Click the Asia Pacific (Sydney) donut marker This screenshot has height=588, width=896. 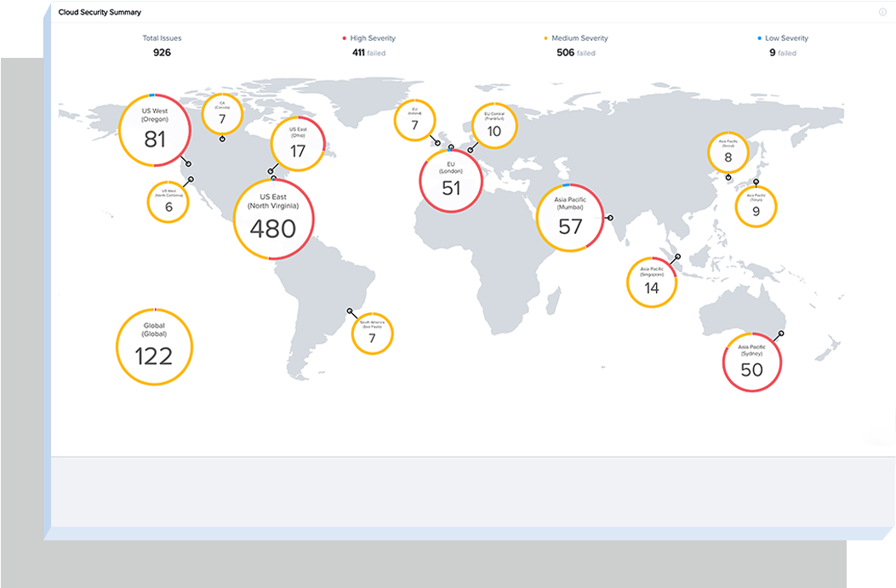pyautogui.click(x=752, y=362)
